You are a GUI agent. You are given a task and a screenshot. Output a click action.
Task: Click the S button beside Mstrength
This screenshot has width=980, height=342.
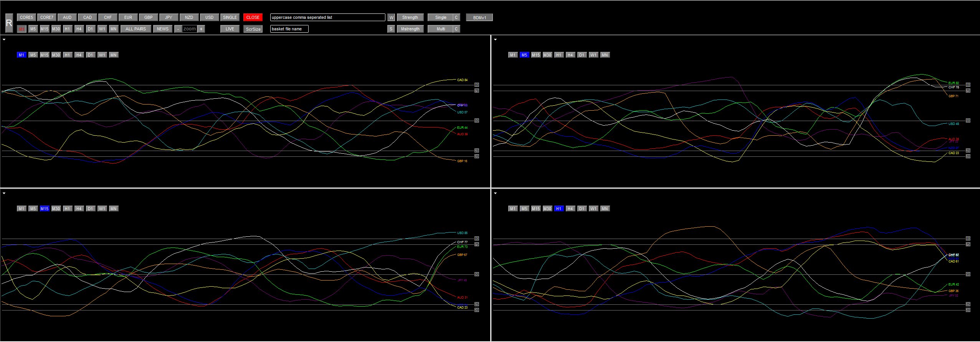point(391,29)
